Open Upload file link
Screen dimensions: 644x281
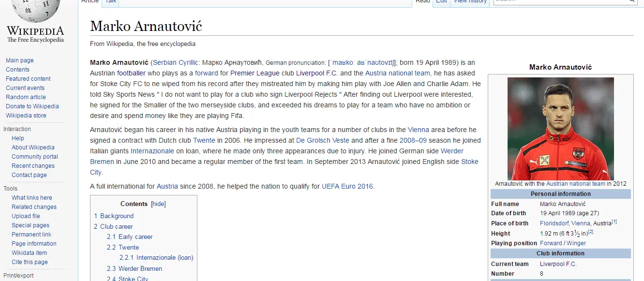point(26,216)
